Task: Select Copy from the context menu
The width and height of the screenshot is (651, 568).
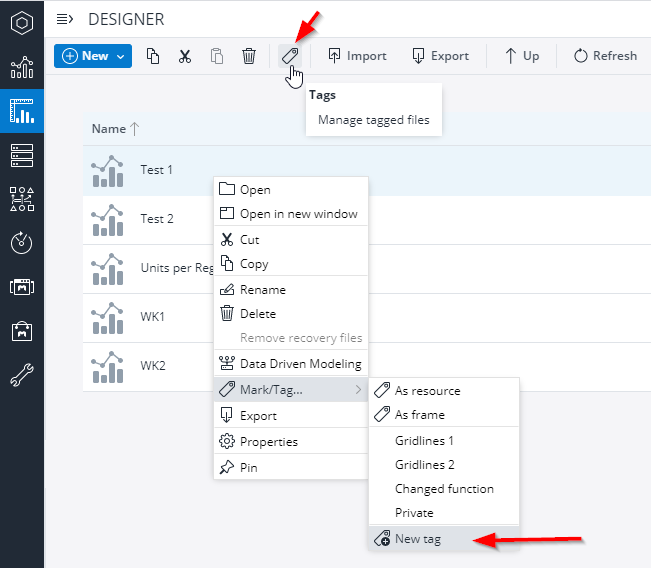Action: tap(291, 264)
